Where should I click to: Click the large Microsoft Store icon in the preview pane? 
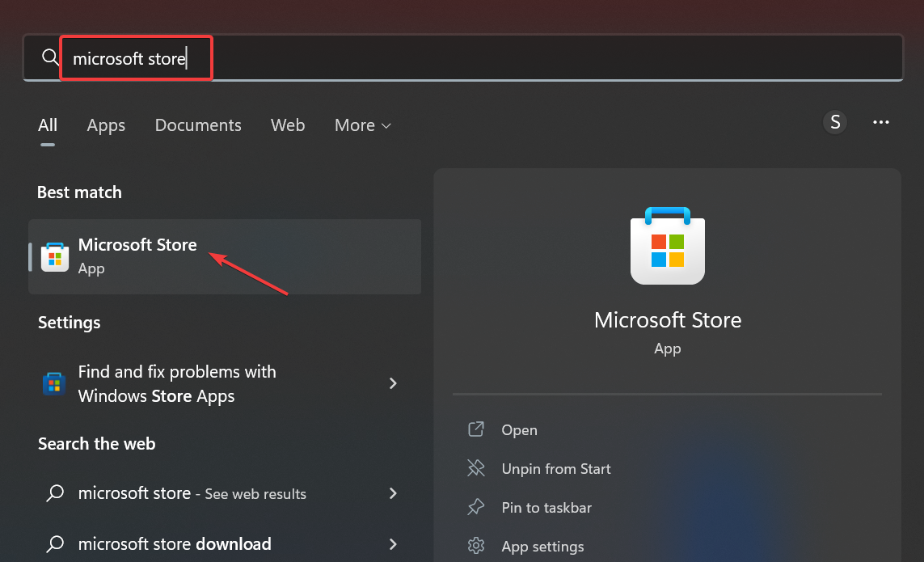pos(668,245)
